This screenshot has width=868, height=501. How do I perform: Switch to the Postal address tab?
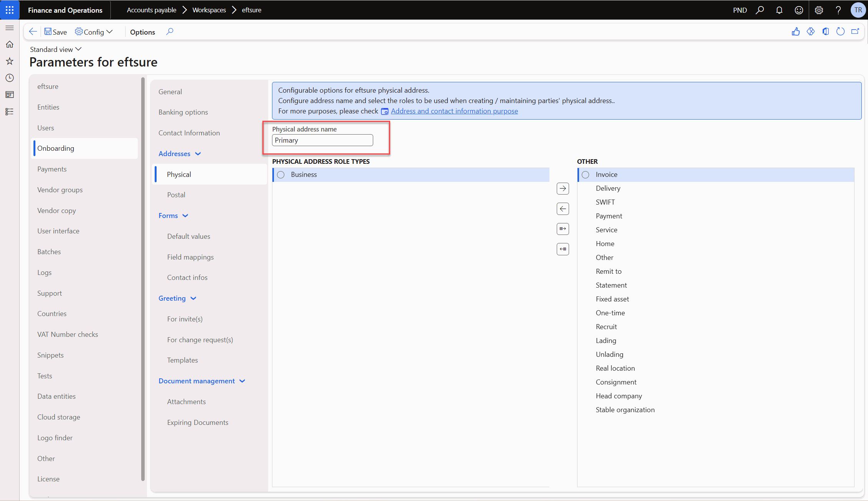pos(176,195)
